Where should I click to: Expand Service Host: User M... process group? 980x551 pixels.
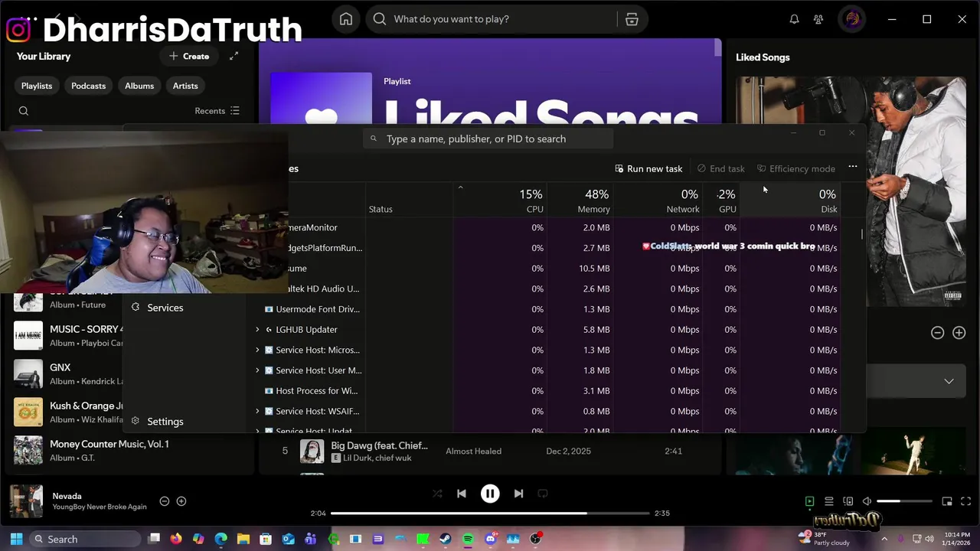[x=257, y=370]
